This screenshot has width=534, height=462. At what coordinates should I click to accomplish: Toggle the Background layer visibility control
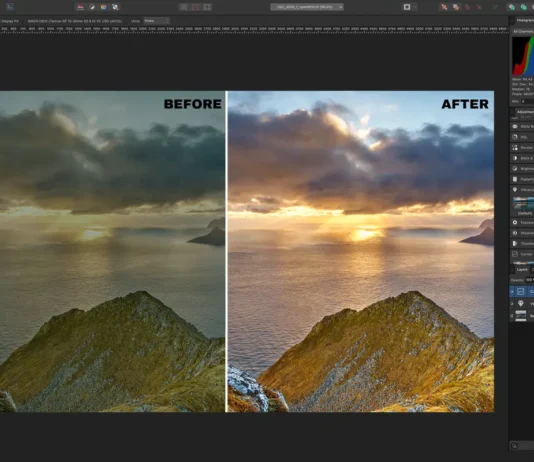[x=512, y=316]
